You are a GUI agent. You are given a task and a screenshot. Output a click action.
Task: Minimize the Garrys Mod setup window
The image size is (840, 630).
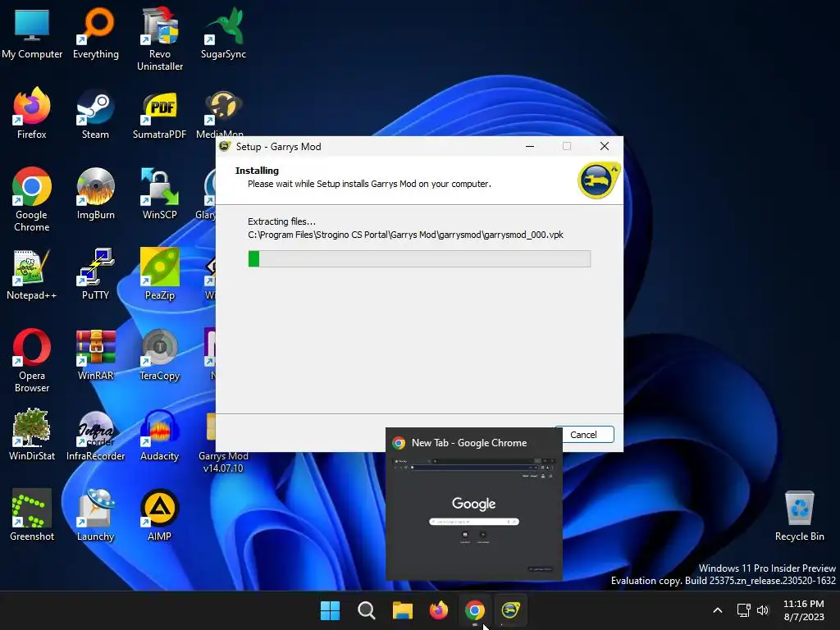[530, 146]
